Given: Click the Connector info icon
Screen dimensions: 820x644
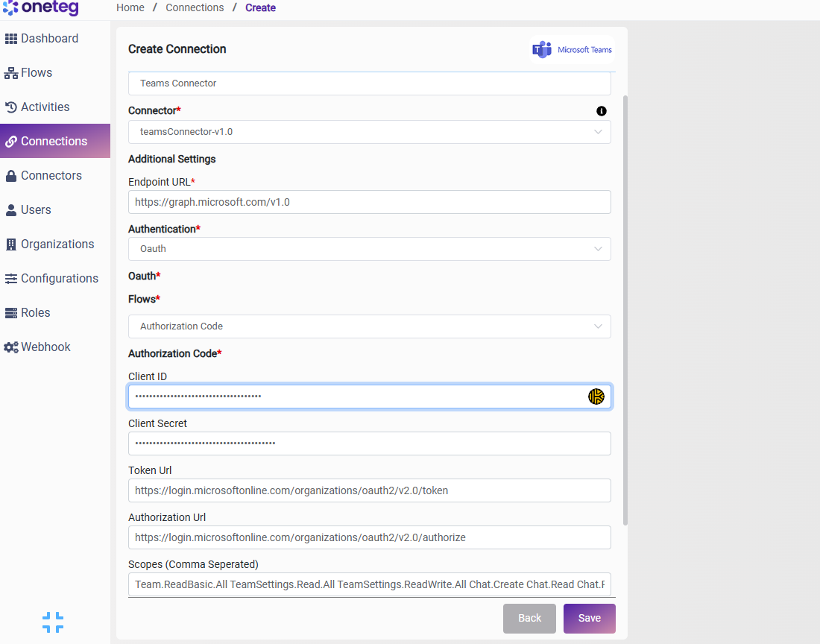Looking at the screenshot, I should coord(602,111).
